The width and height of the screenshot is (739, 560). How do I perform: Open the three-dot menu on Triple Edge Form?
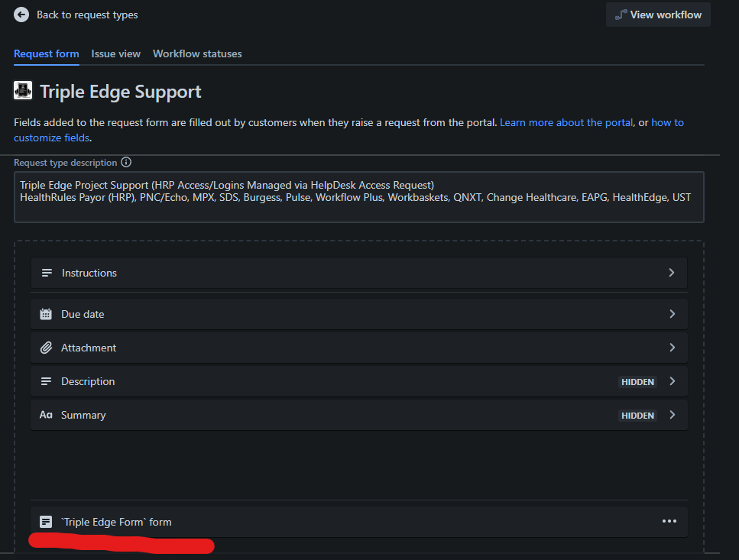pyautogui.click(x=669, y=521)
